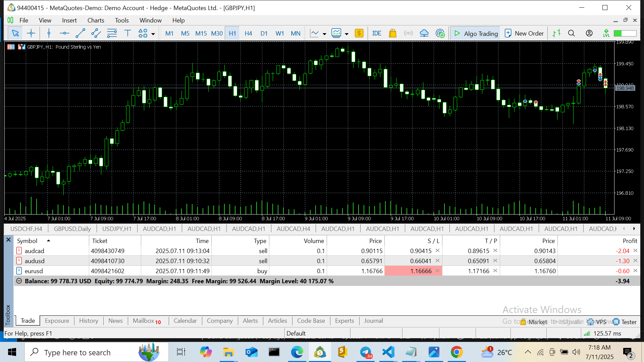Switch chart to MN timeframe
This screenshot has height=362, width=644.
(296, 34)
